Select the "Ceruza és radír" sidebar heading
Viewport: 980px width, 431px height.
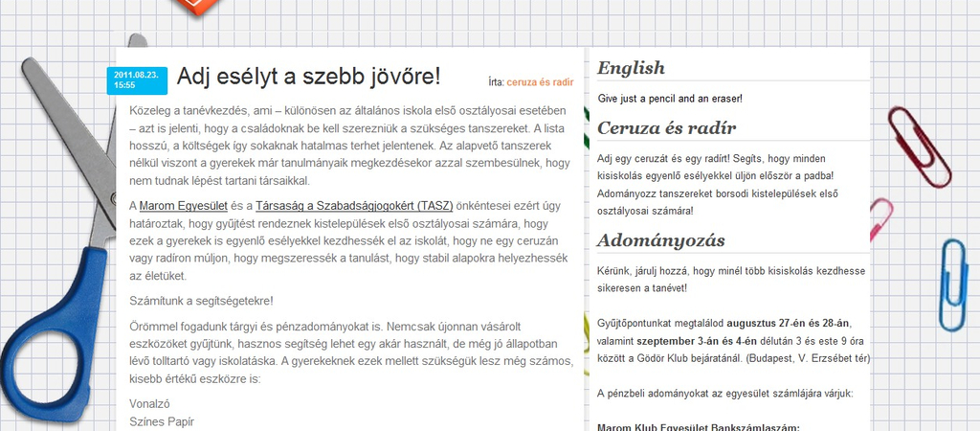click(667, 127)
